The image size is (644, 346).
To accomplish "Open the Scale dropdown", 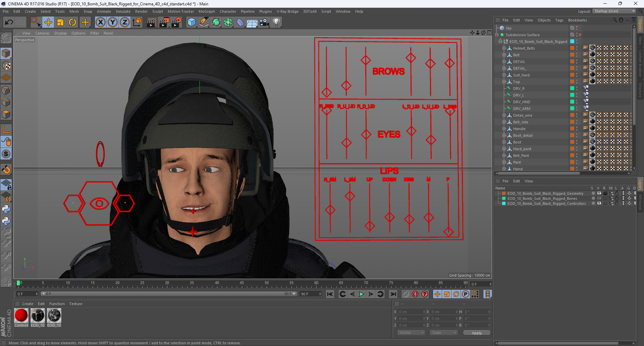I will [x=444, y=333].
